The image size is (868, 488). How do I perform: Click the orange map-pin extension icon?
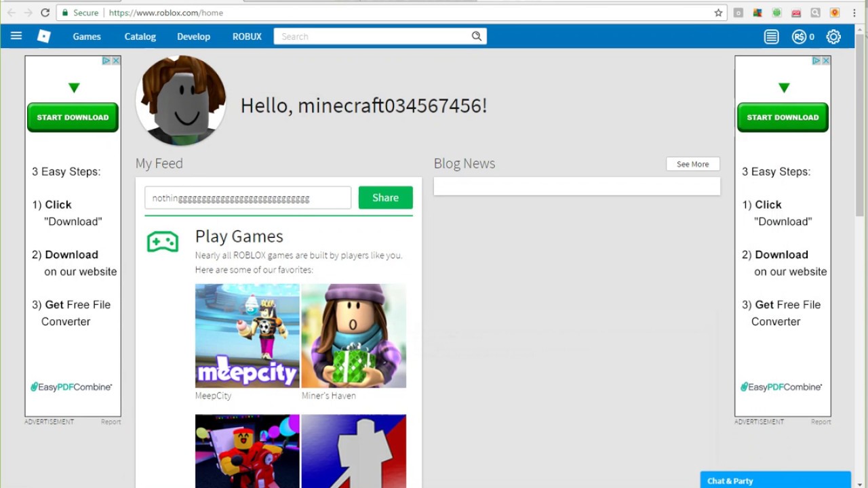835,12
